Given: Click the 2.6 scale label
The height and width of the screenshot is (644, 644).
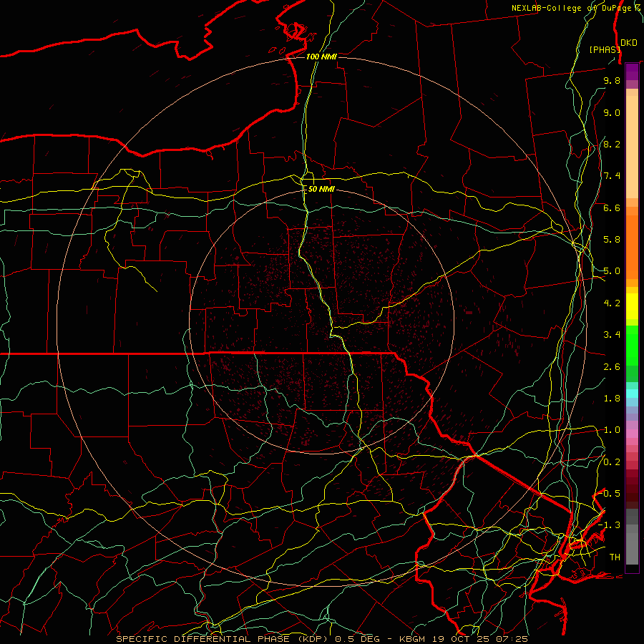Looking at the screenshot, I should tap(612, 367).
